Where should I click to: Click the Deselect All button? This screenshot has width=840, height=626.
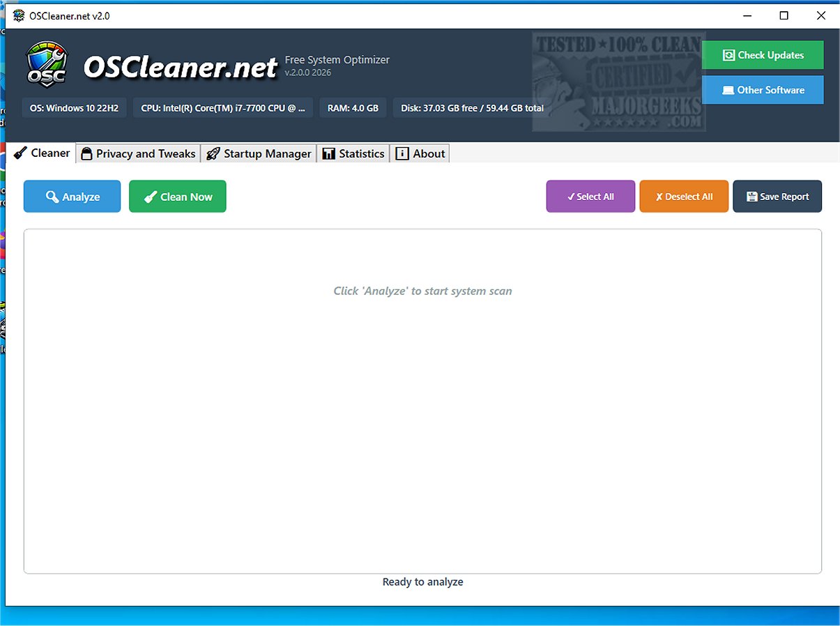click(684, 197)
